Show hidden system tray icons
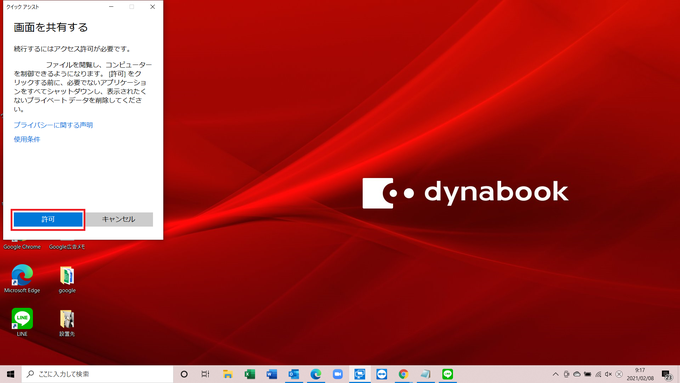Image resolution: width=680 pixels, height=383 pixels. (556, 374)
